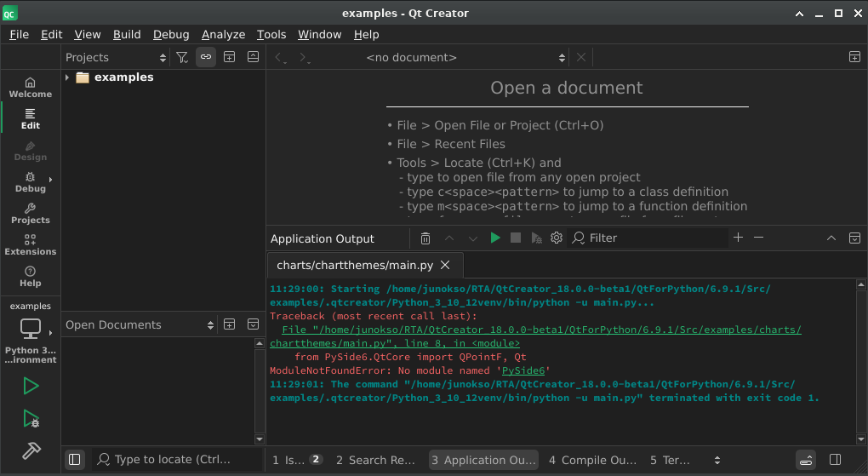The width and height of the screenshot is (868, 476).
Task: Split the Open Documents view
Action: tap(229, 324)
